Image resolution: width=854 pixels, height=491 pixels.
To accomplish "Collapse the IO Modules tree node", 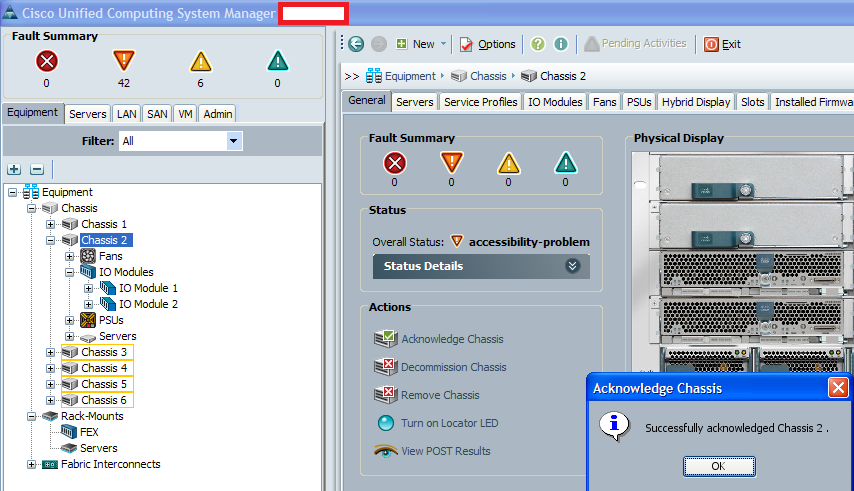I will (x=69, y=272).
